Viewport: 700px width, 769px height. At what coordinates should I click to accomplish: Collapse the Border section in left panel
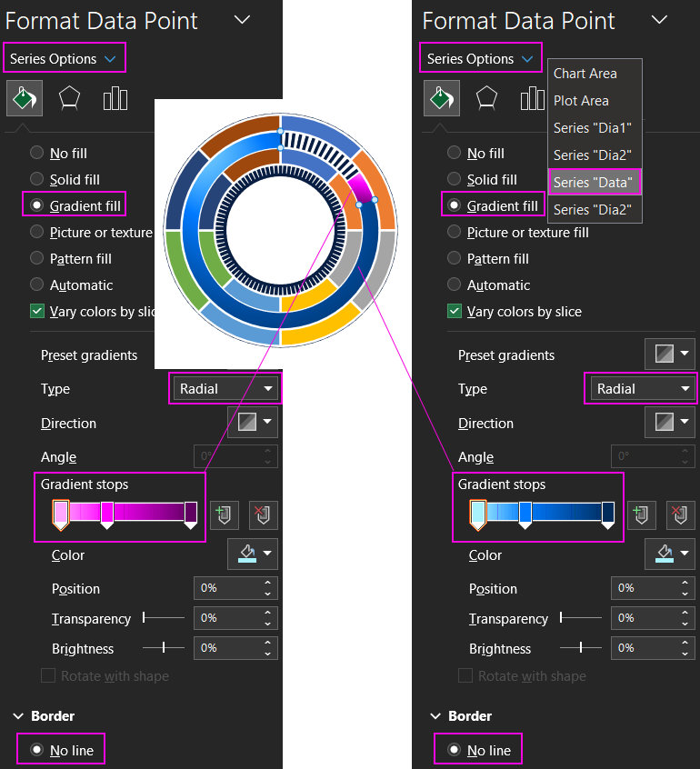(x=19, y=716)
